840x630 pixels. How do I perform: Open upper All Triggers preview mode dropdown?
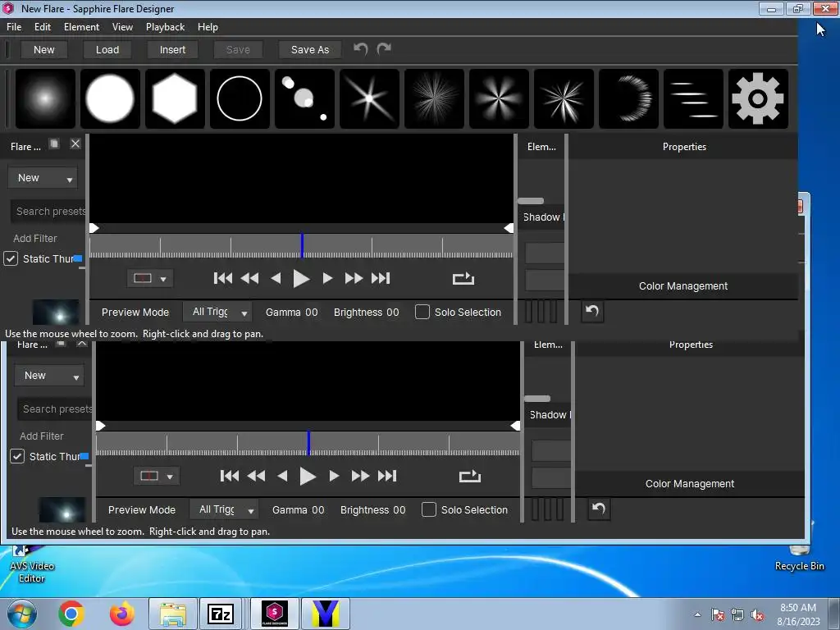[217, 312]
